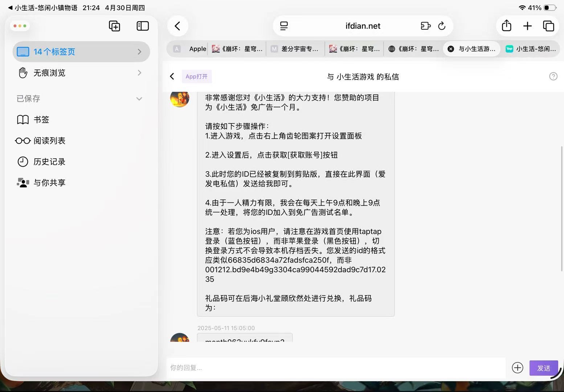Click the App打开 button
The width and height of the screenshot is (564, 392).
click(x=196, y=77)
